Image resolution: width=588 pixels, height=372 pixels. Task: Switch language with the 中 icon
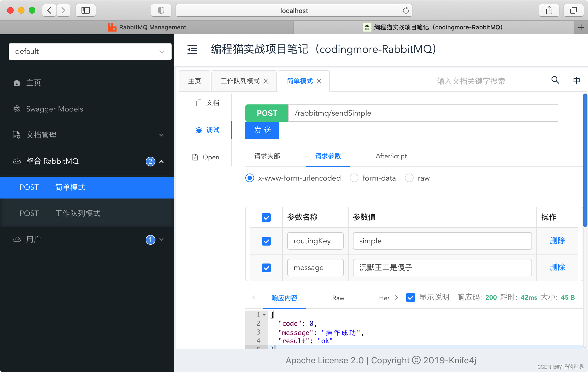[x=576, y=80]
